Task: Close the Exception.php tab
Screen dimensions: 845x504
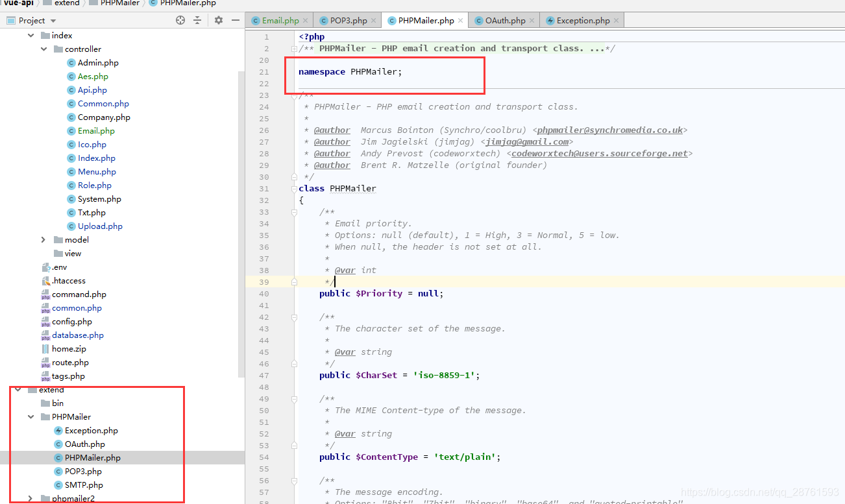Action: tap(617, 21)
